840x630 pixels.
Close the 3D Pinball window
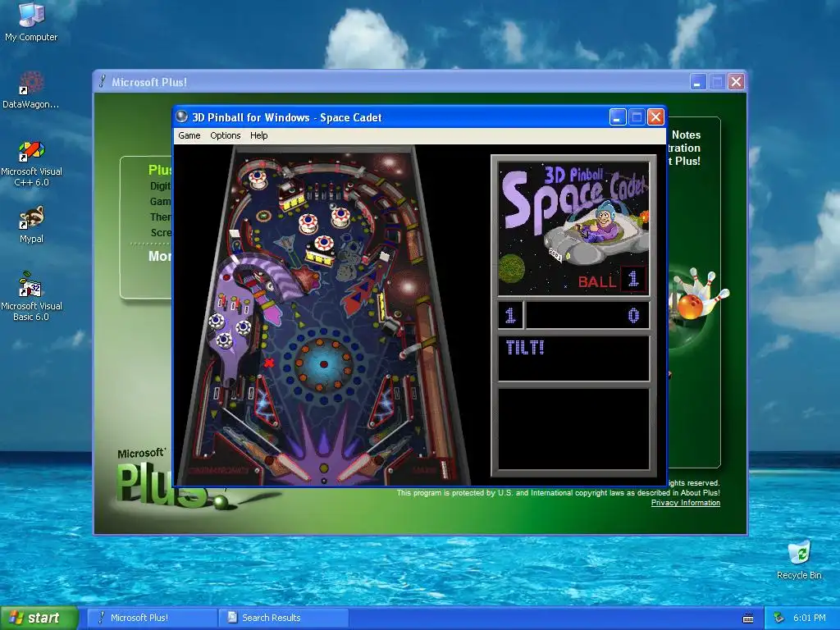tap(655, 116)
